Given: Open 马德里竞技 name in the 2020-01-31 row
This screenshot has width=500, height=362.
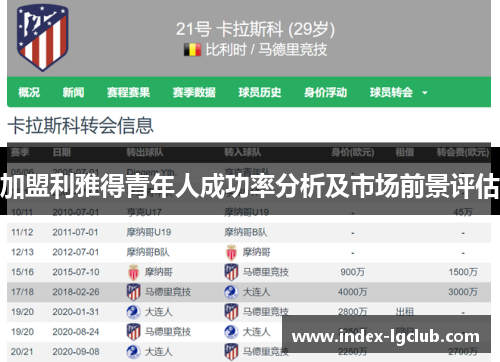Looking at the screenshot, I should click(266, 312).
